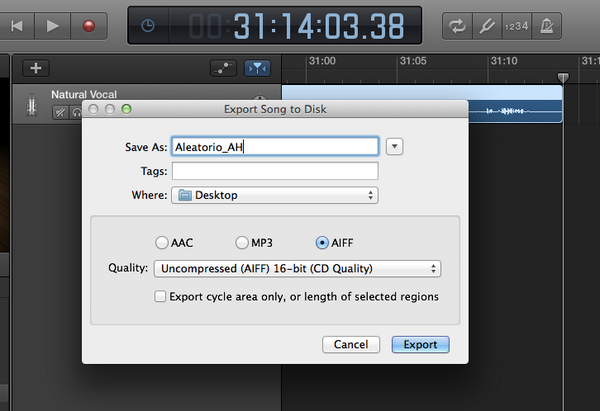Open the tuner fork icon
The image size is (600, 411).
[x=487, y=26]
